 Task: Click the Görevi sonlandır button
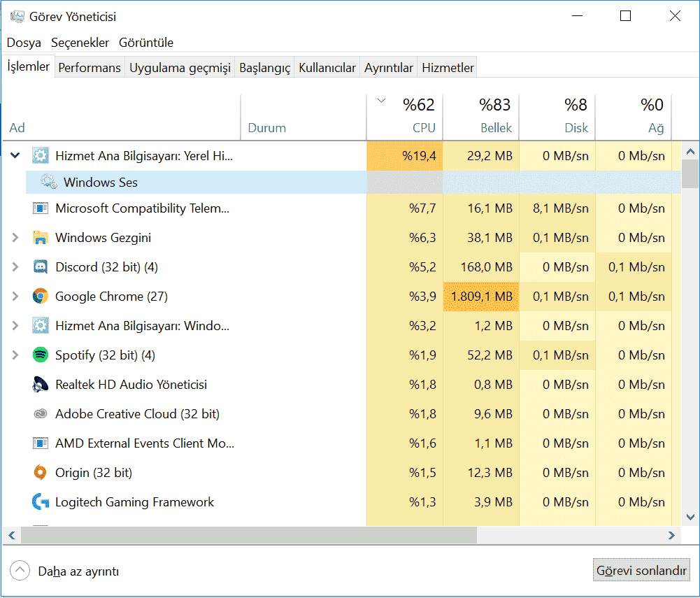click(x=641, y=570)
